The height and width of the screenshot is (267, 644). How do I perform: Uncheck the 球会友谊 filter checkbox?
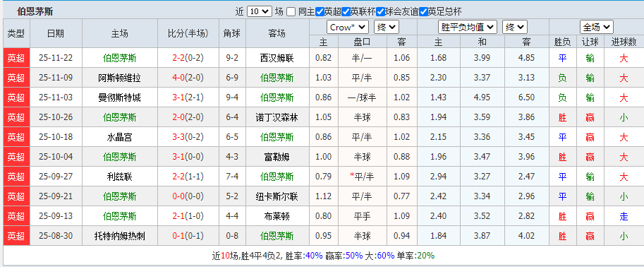tap(380, 11)
